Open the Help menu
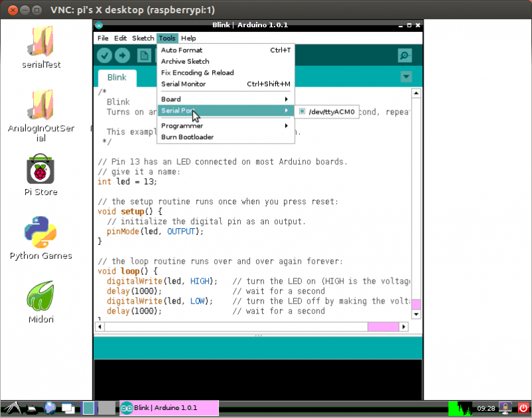Screen dimensions: 532x418 tap(188, 38)
